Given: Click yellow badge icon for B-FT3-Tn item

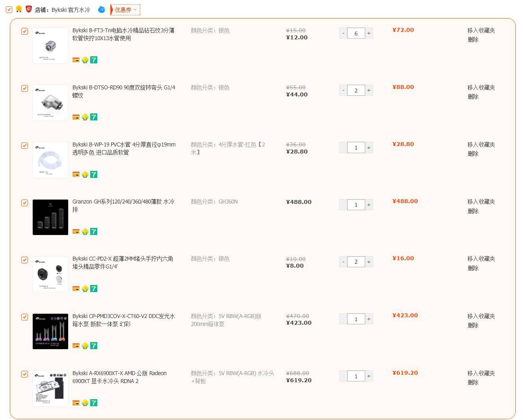Looking at the screenshot, I should (x=85, y=60).
